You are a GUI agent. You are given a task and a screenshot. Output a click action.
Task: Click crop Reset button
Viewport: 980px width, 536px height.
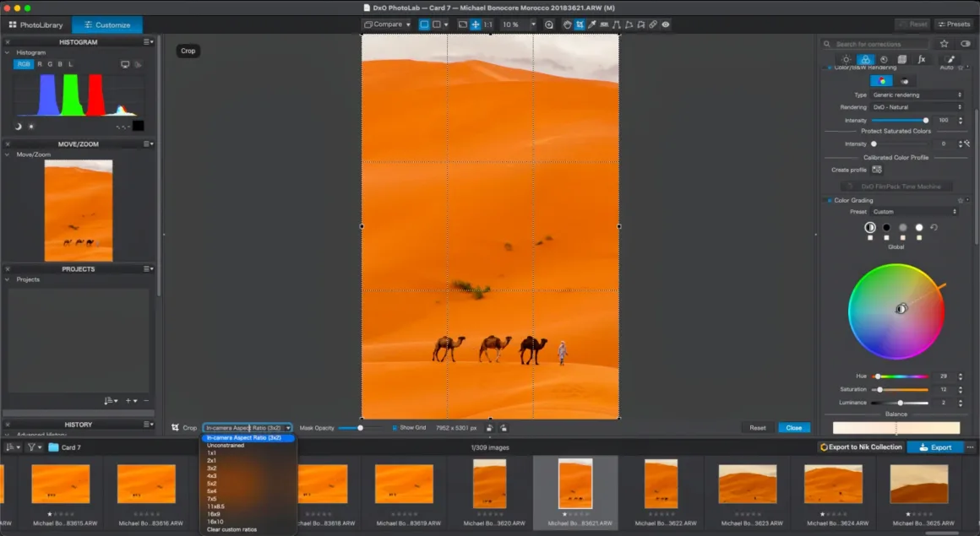[758, 428]
